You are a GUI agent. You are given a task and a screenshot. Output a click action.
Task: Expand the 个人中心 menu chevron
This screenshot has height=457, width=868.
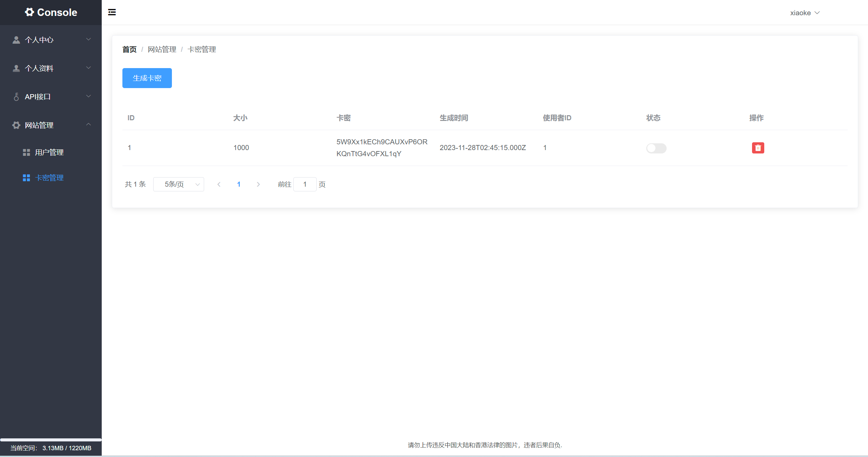pyautogui.click(x=88, y=39)
